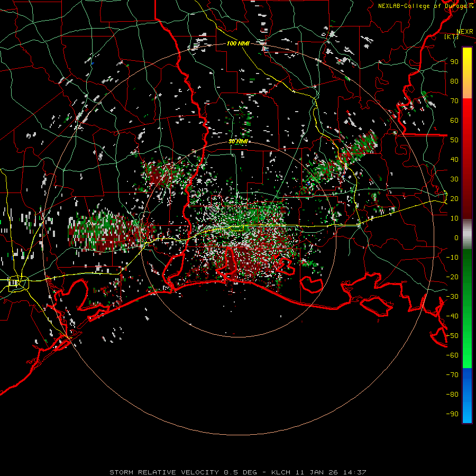Click the -90 value on the velocity scale
The width and height of the screenshot is (476, 476).
point(452,414)
